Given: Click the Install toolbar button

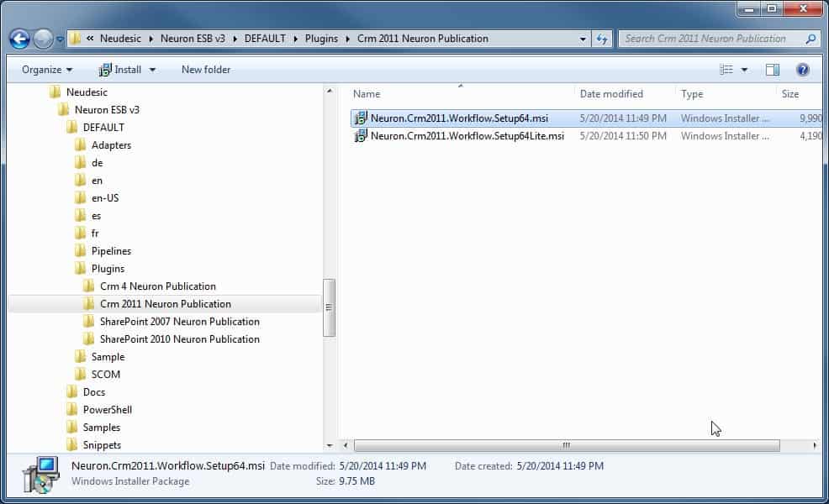Looking at the screenshot, I should tap(120, 70).
